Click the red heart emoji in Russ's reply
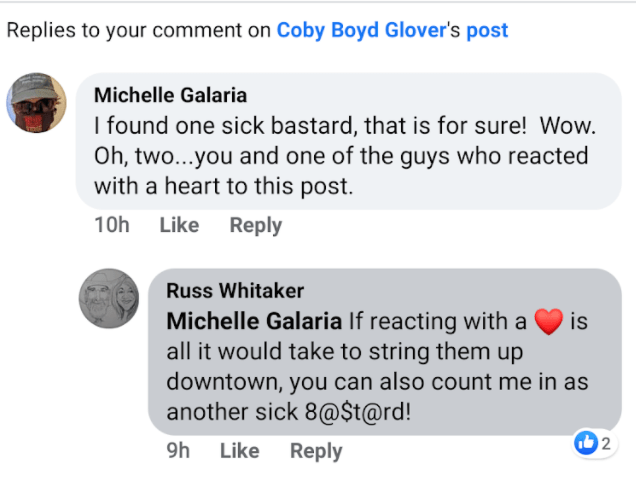Image resolution: width=636 pixels, height=478 pixels. tap(547, 322)
